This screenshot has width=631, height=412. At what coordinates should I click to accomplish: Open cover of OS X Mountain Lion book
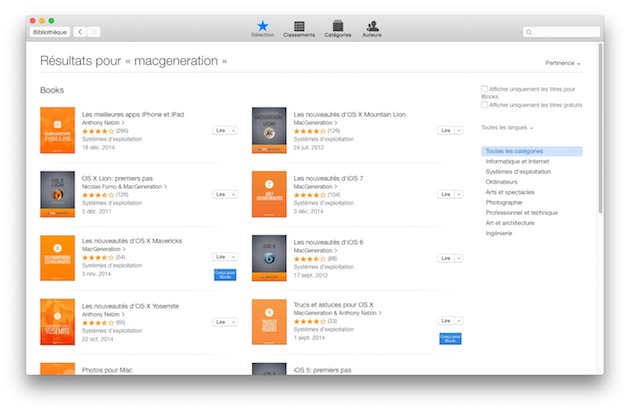(269, 130)
